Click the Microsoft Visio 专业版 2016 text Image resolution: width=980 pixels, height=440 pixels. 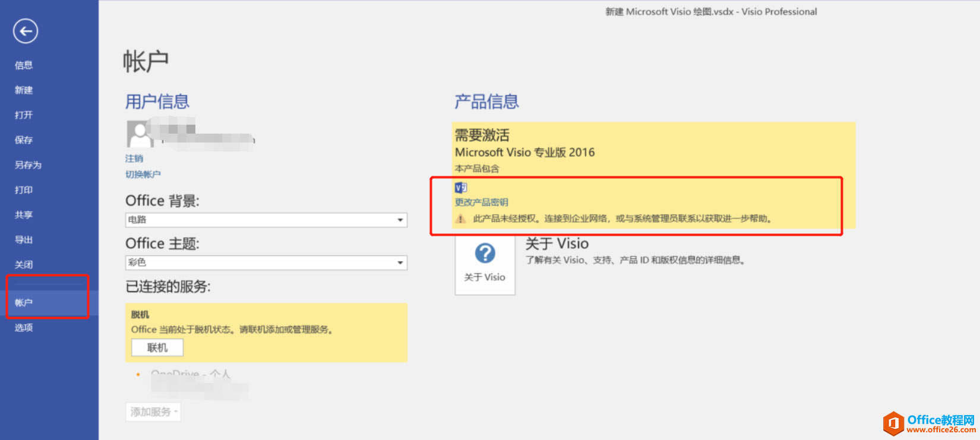tap(525, 153)
